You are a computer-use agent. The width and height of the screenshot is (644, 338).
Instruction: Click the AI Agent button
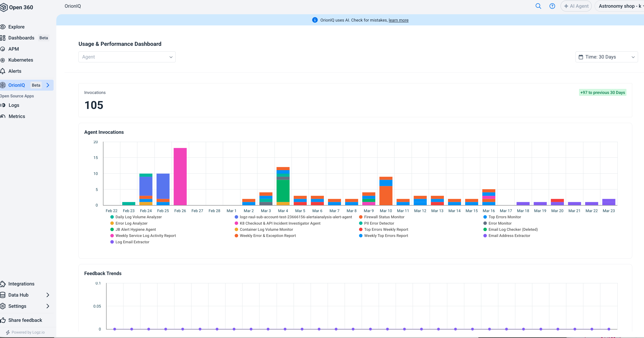576,6
